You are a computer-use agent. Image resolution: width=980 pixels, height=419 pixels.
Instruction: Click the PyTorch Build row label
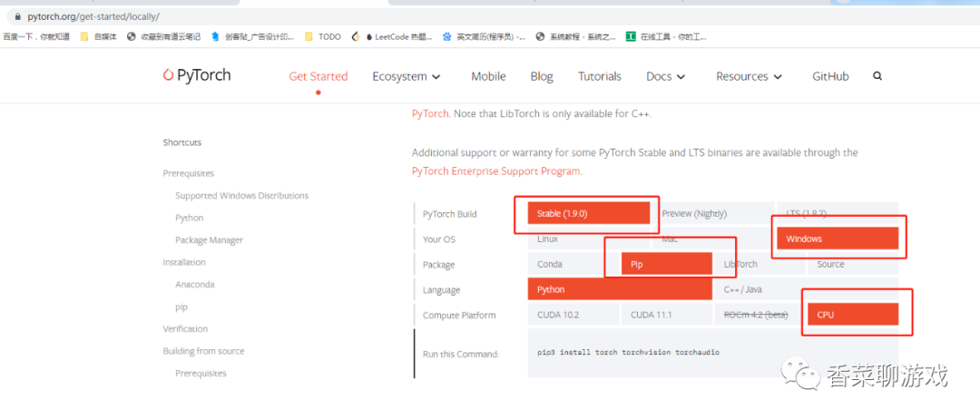[449, 214]
